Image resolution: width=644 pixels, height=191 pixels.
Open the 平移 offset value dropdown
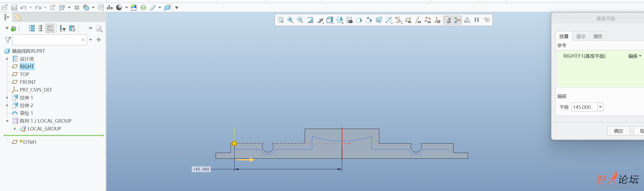(600, 107)
